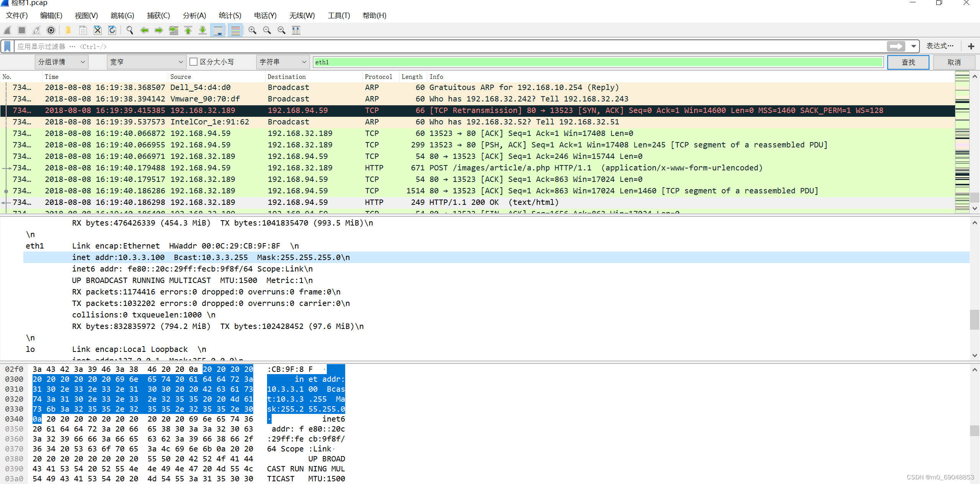Open the 编辑(E) menu
The height and width of the screenshot is (484, 980).
tap(51, 16)
